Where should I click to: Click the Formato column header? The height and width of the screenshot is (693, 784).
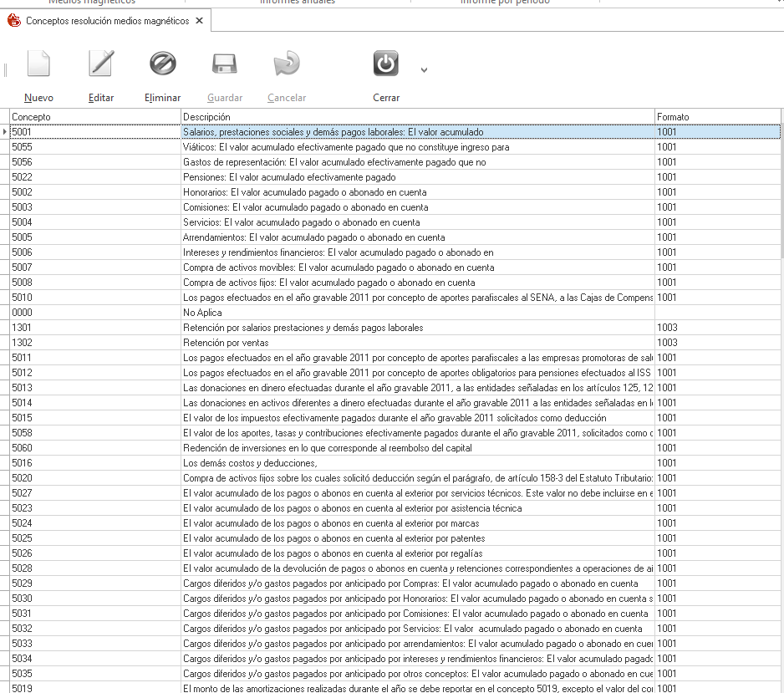(717, 116)
